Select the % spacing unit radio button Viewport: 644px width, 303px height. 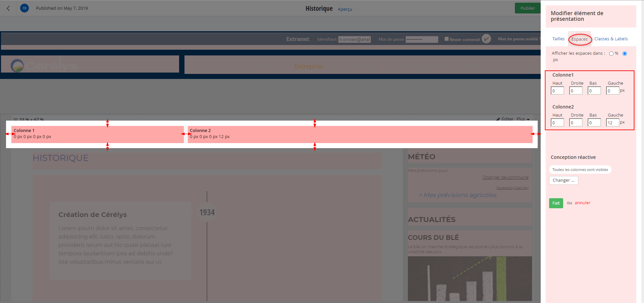[x=611, y=54]
